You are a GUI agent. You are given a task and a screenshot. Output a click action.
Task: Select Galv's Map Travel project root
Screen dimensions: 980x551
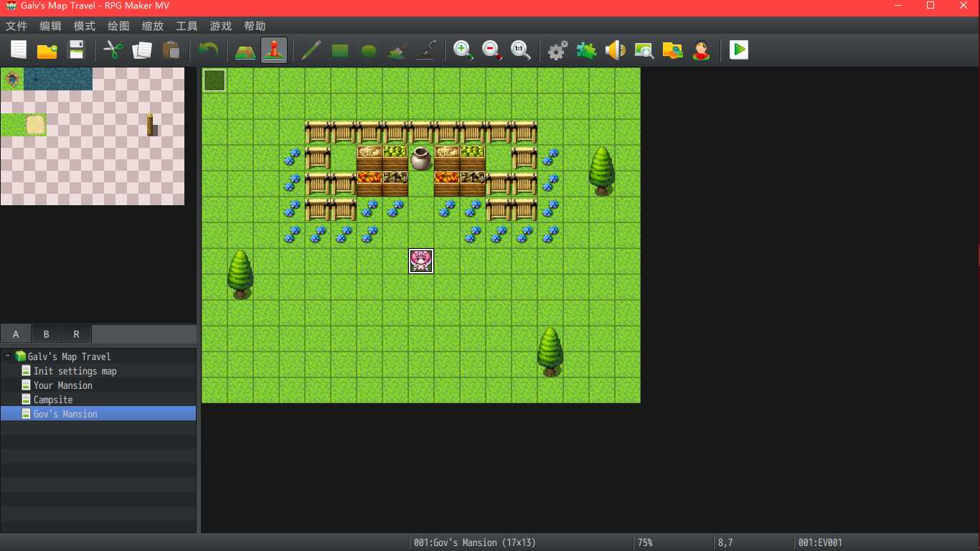(x=69, y=357)
